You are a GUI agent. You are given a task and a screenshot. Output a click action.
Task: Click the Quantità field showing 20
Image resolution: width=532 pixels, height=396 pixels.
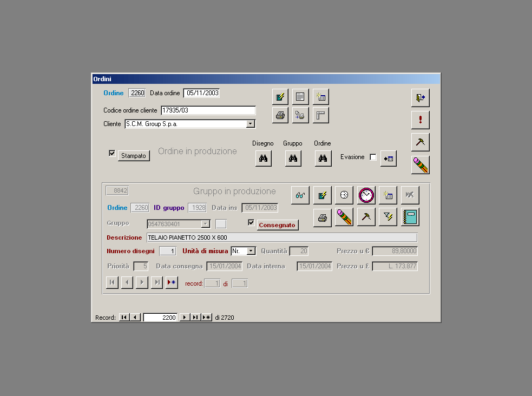tap(299, 251)
